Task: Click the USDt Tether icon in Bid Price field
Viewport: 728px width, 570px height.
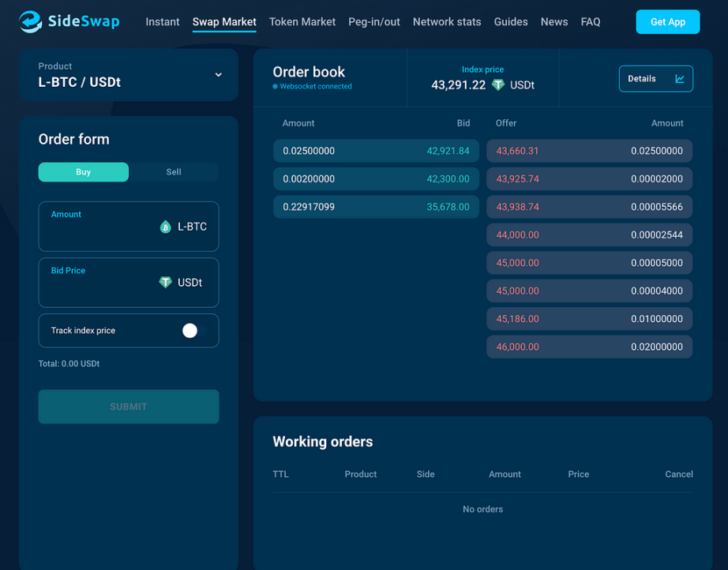Action: tap(165, 283)
